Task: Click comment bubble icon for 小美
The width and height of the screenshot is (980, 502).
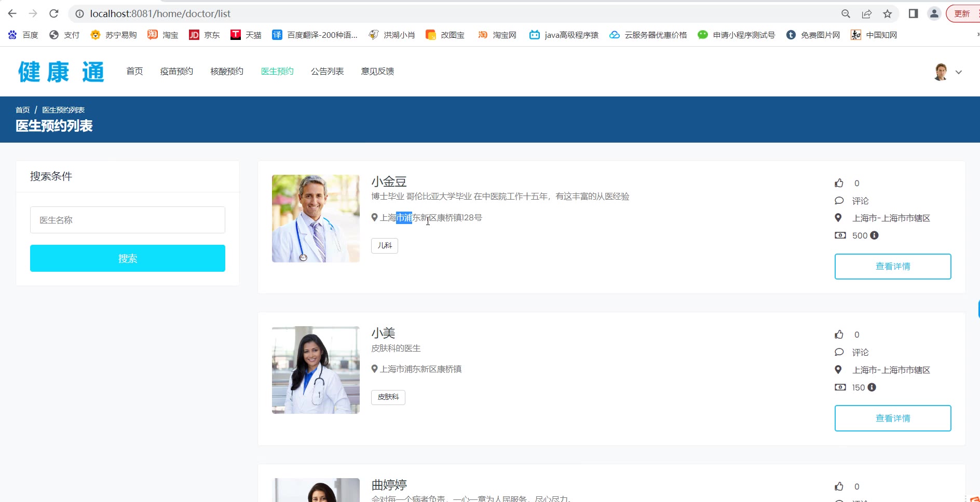Action: coord(839,352)
